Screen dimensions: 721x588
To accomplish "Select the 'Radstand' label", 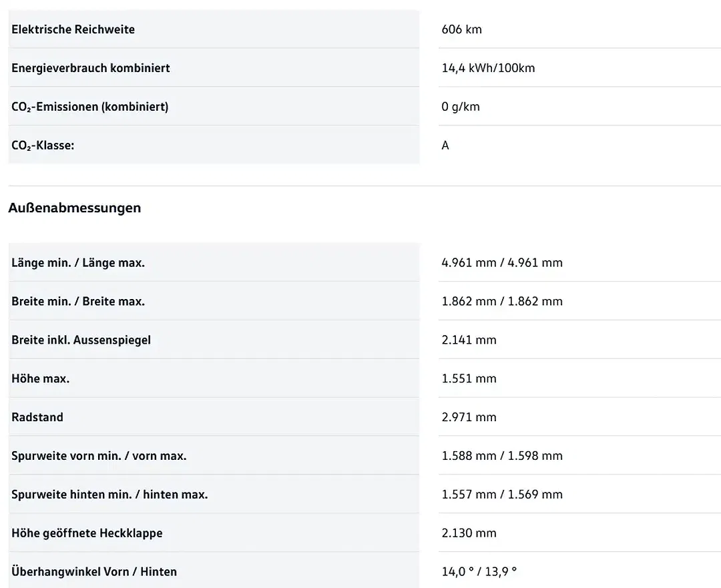I will point(37,417).
